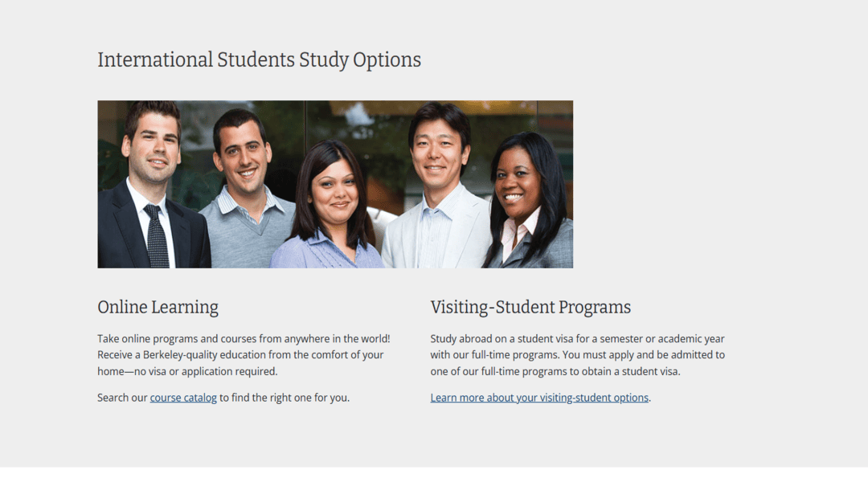
Task: Open the course catalog link
Action: point(183,398)
